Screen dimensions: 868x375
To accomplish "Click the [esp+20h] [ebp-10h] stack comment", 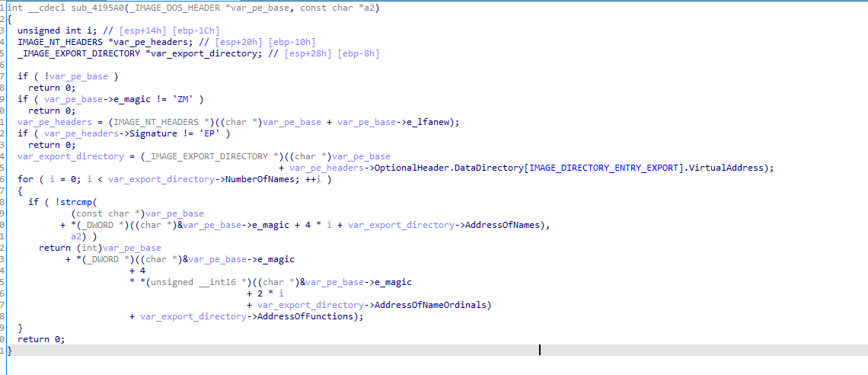I will click(x=265, y=42).
